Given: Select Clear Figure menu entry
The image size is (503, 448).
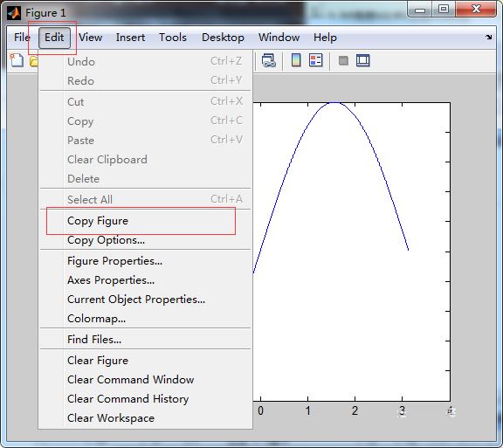Looking at the screenshot, I should 145,361.
